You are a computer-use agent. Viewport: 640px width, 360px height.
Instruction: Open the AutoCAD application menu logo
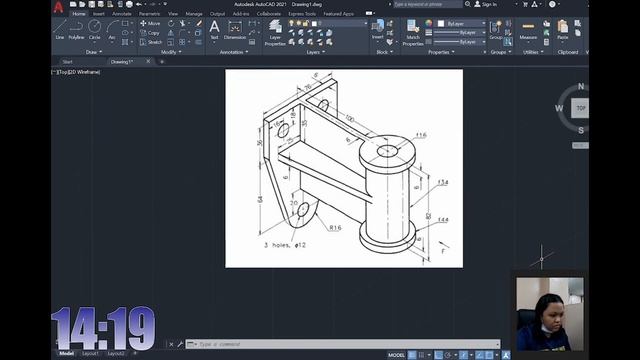(58, 7)
